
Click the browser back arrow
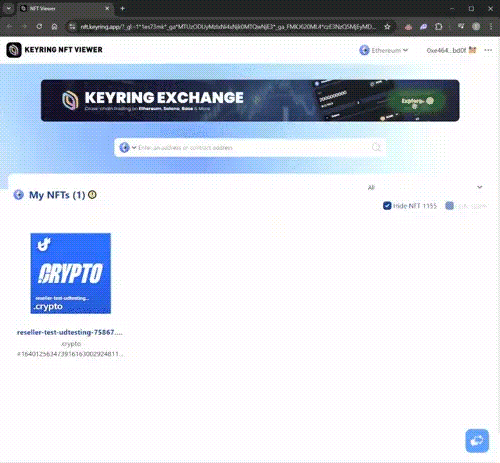[9, 26]
